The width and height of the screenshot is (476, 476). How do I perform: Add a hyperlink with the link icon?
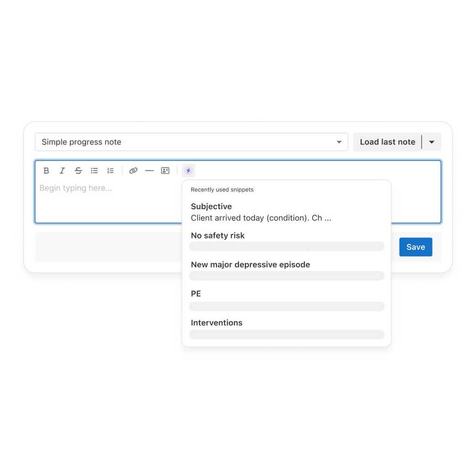click(x=133, y=171)
